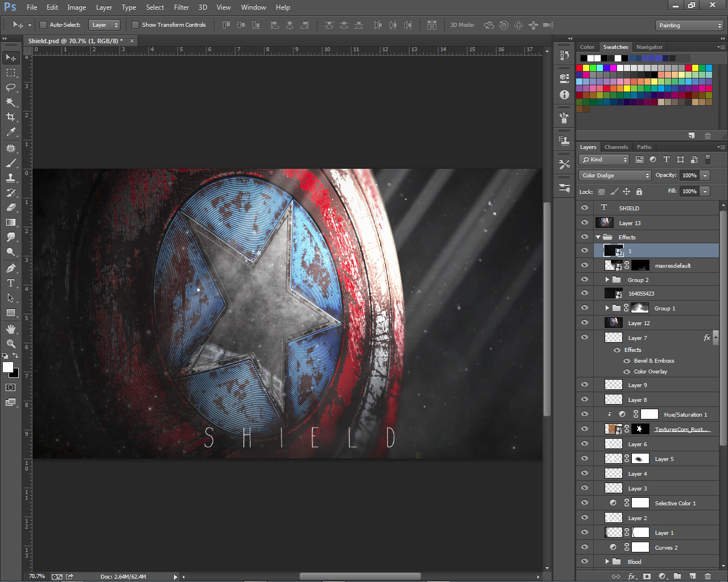728x582 pixels.
Task: Hide the Hue/Saturation 1 layer
Action: pos(585,414)
